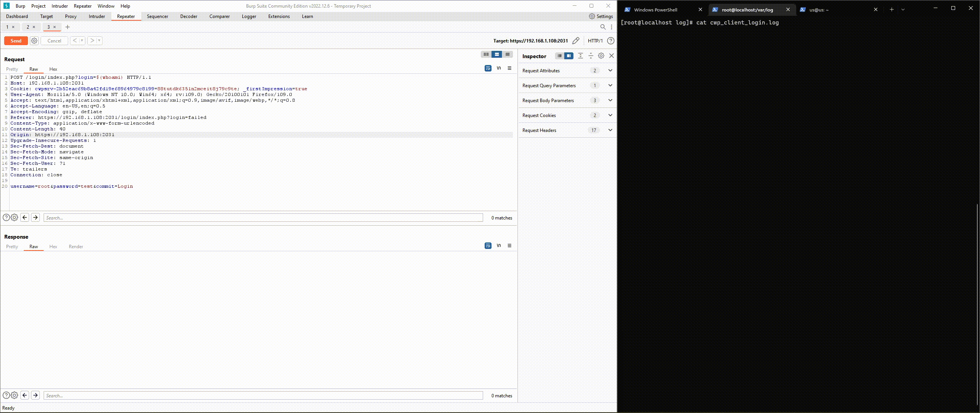Close the Inspector panel
This screenshot has height=413, width=980.
[x=611, y=56]
